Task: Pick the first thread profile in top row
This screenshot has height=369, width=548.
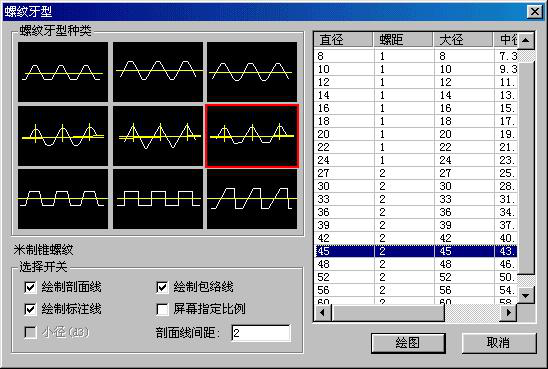Action: [63, 72]
